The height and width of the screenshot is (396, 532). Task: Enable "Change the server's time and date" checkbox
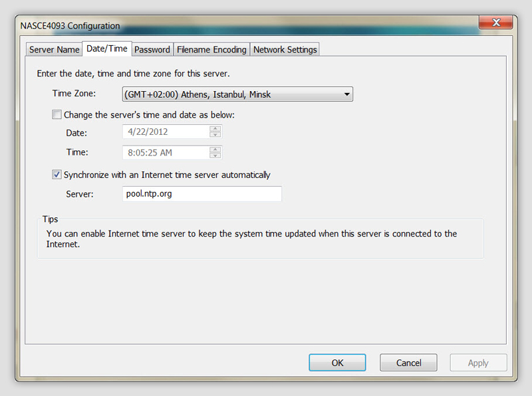click(x=57, y=114)
